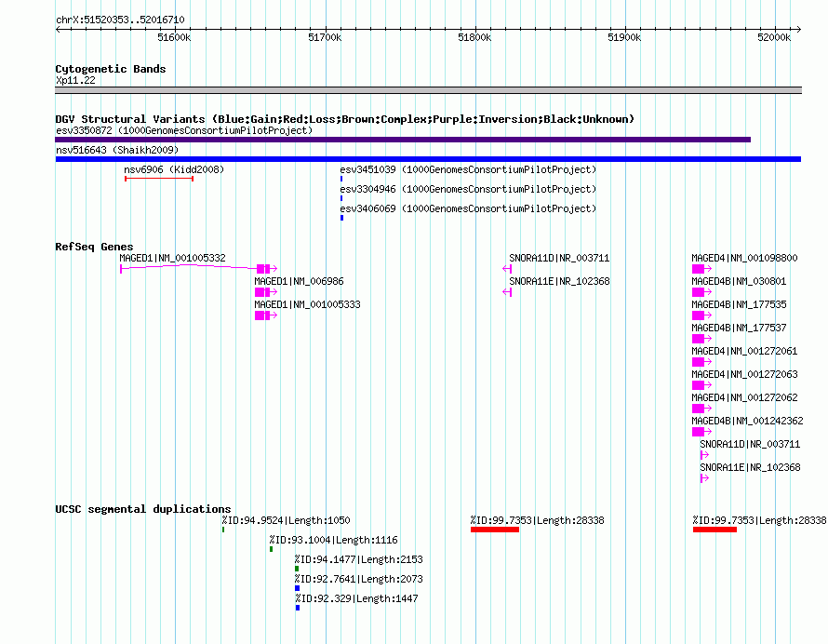Click the 51600k scale tick label
The image size is (828, 644).
(x=174, y=37)
